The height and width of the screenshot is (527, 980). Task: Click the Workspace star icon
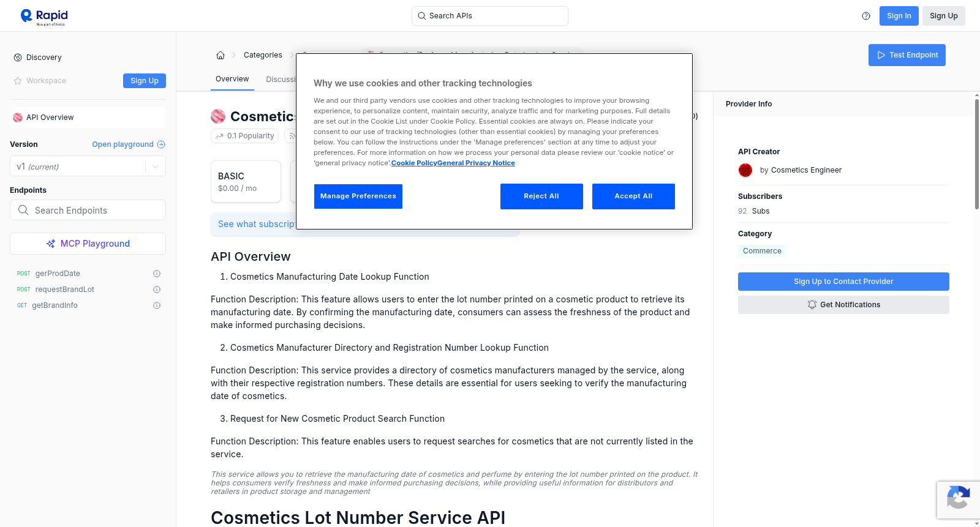tap(18, 81)
